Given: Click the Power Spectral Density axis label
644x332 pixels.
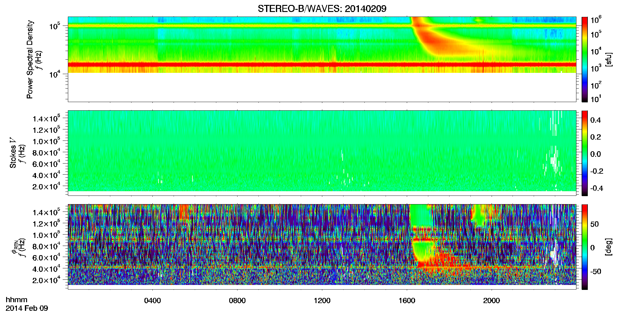Looking at the screenshot, I should click(30, 59).
